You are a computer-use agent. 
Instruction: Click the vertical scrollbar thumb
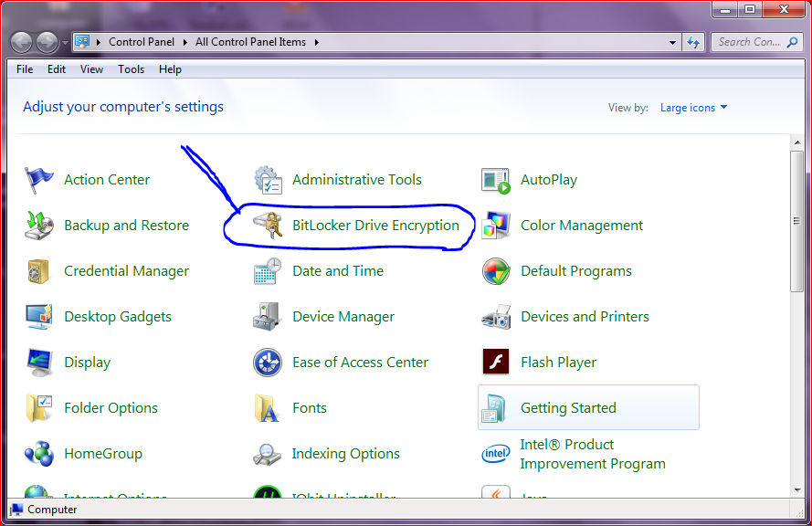pyautogui.click(x=797, y=221)
